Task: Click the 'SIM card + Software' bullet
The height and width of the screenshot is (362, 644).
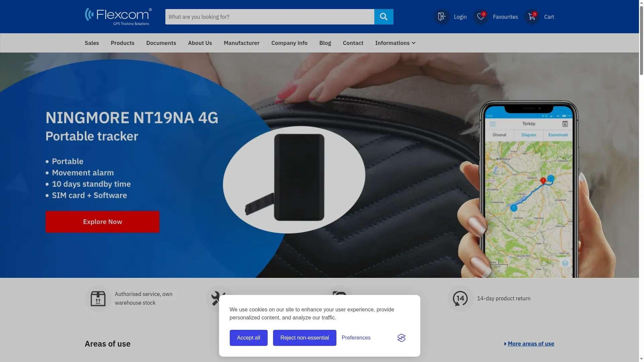Action: point(89,195)
